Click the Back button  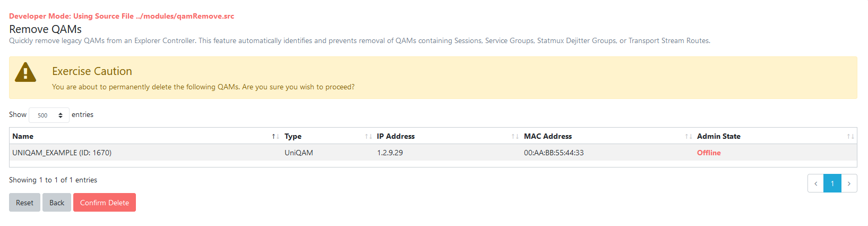(57, 203)
